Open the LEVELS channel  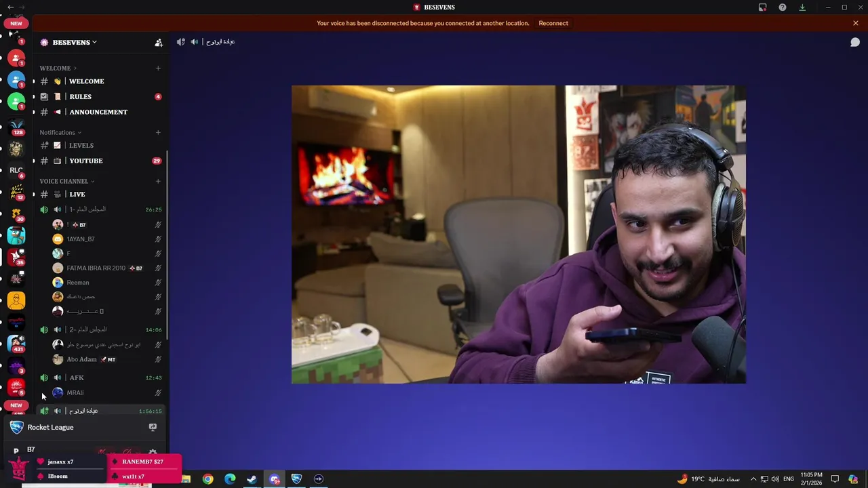100,145
